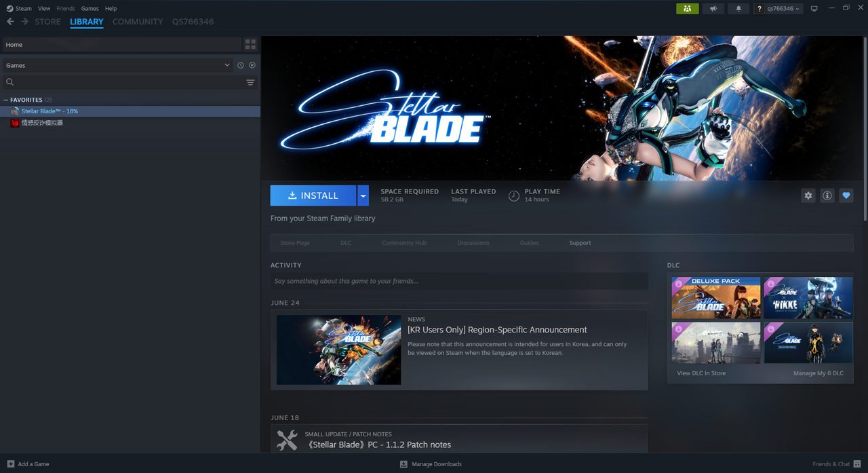
Task: Open the Guides link
Action: point(530,243)
